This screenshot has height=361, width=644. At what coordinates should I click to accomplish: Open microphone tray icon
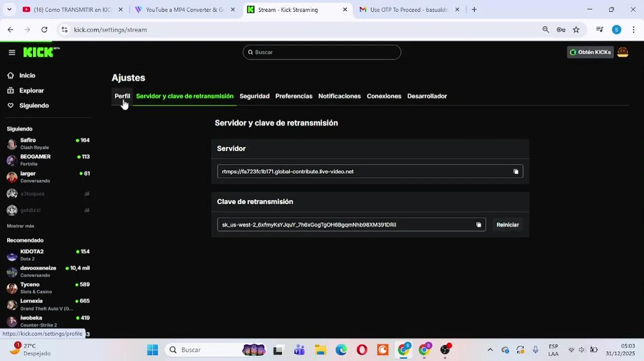click(536, 349)
